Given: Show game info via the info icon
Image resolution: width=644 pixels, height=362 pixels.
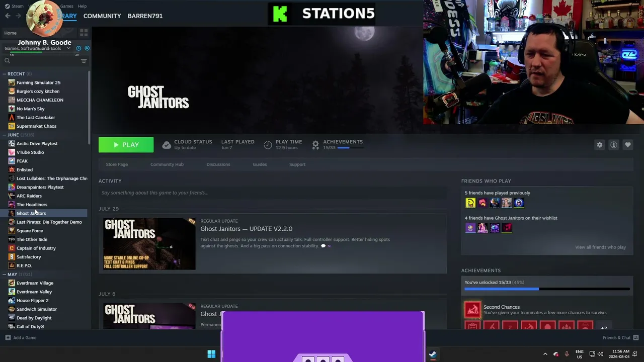Looking at the screenshot, I should point(614,145).
